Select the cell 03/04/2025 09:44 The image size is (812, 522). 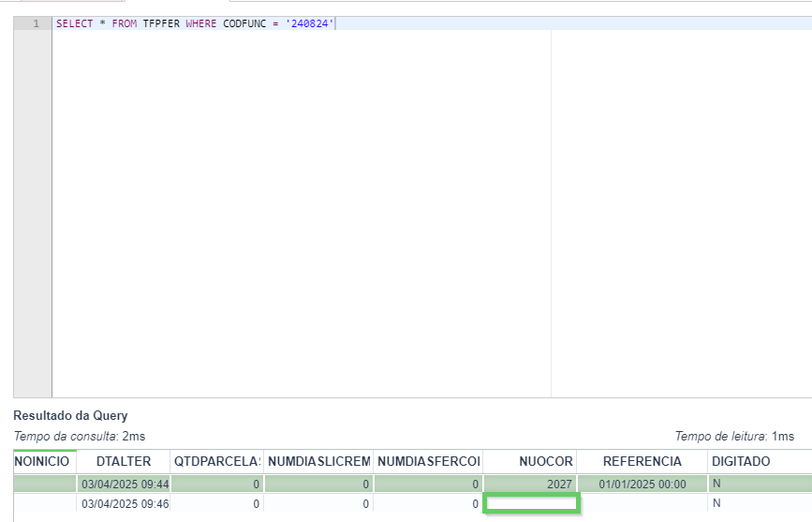[124, 485]
